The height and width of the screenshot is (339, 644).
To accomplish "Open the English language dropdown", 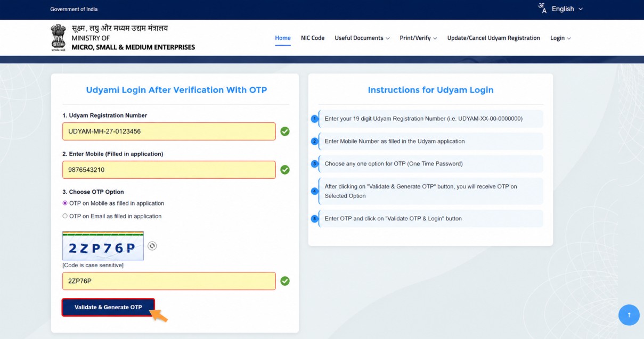I will point(567,9).
